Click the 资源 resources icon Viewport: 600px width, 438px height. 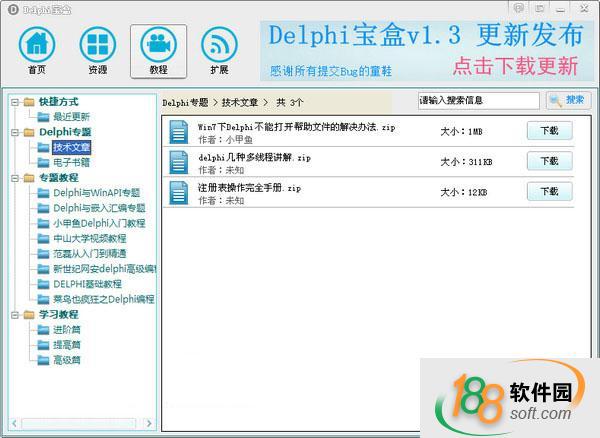pyautogui.click(x=98, y=50)
